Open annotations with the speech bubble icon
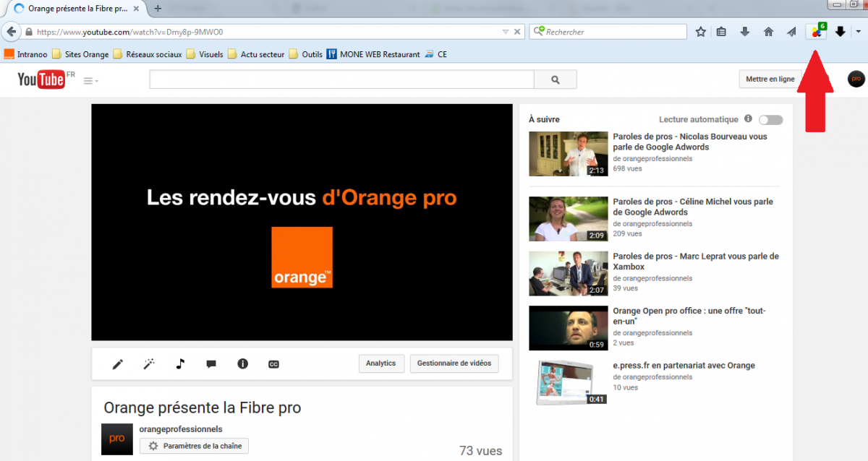The height and width of the screenshot is (461, 868). [x=211, y=364]
